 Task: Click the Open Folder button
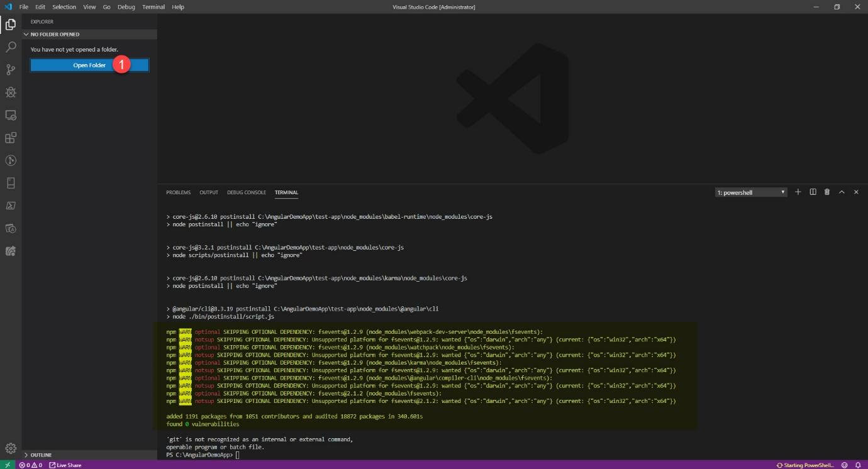(89, 65)
